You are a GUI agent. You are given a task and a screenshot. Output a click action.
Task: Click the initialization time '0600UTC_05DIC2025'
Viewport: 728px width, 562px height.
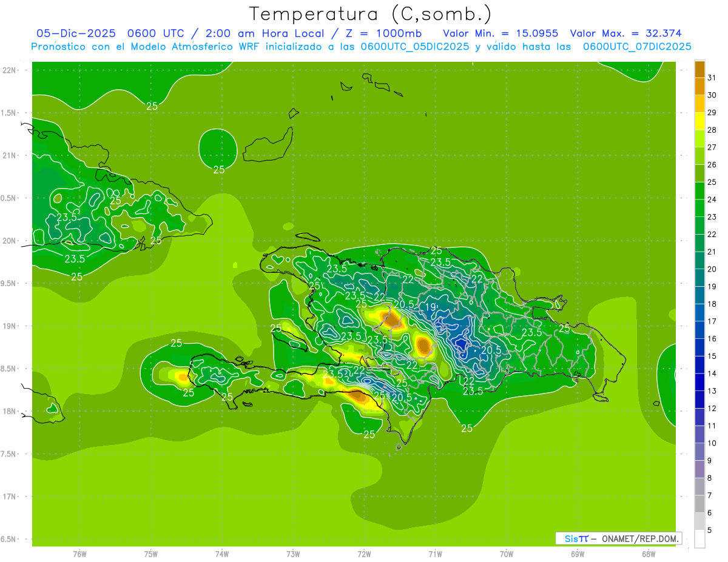pyautogui.click(x=415, y=47)
